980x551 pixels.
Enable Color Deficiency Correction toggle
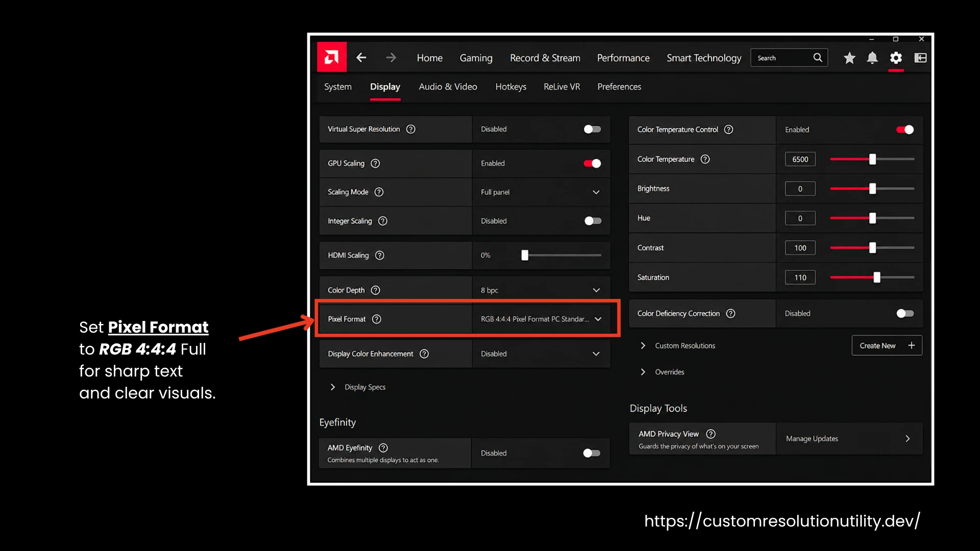tap(905, 313)
